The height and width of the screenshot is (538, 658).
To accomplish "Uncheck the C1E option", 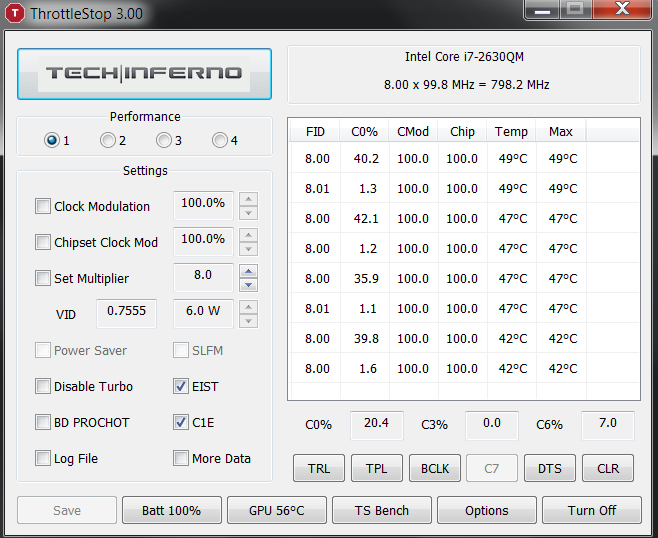I will (x=180, y=422).
